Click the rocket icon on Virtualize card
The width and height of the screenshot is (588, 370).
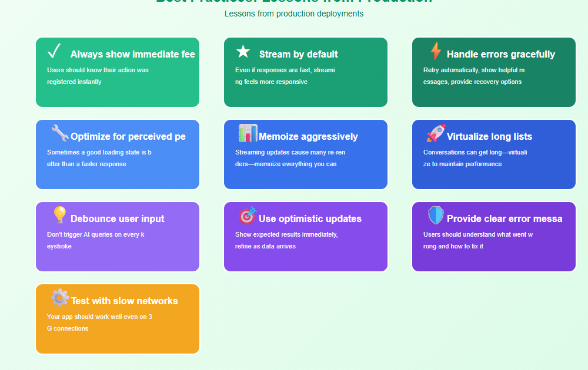point(436,133)
